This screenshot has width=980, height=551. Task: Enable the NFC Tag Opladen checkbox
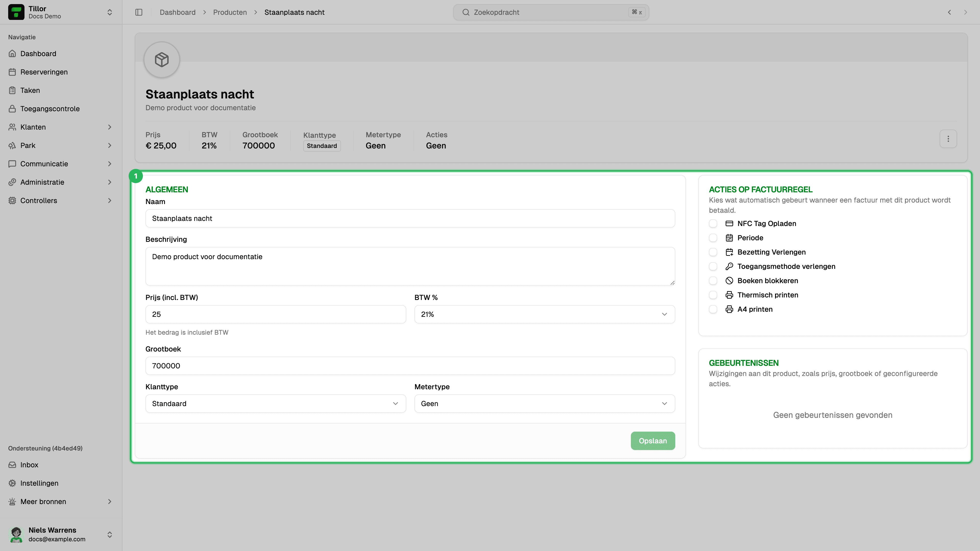[713, 224]
